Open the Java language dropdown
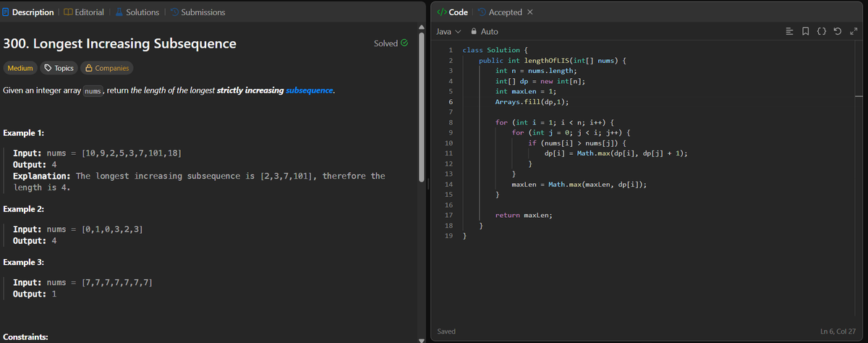Viewport: 868px width, 343px height. 450,32
